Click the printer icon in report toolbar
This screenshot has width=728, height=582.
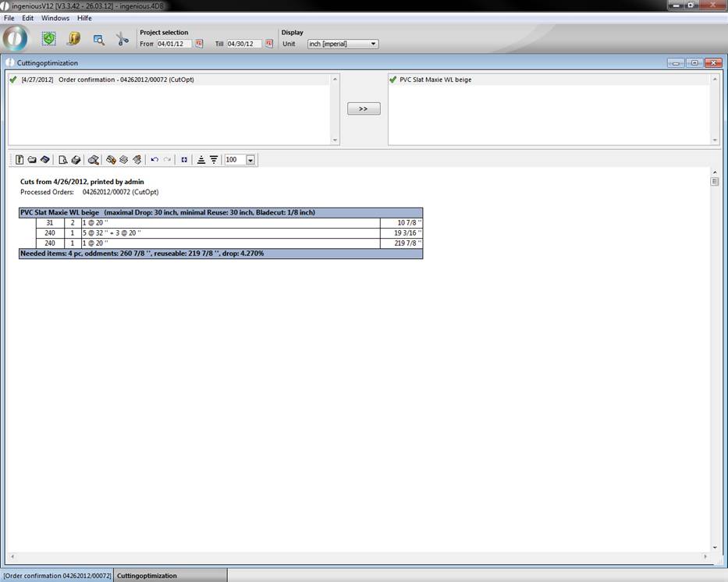click(76, 160)
